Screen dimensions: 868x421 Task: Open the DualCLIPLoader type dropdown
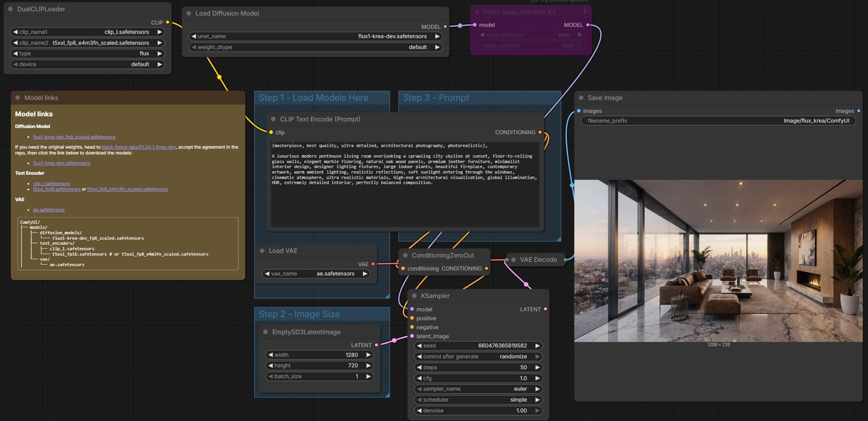87,53
